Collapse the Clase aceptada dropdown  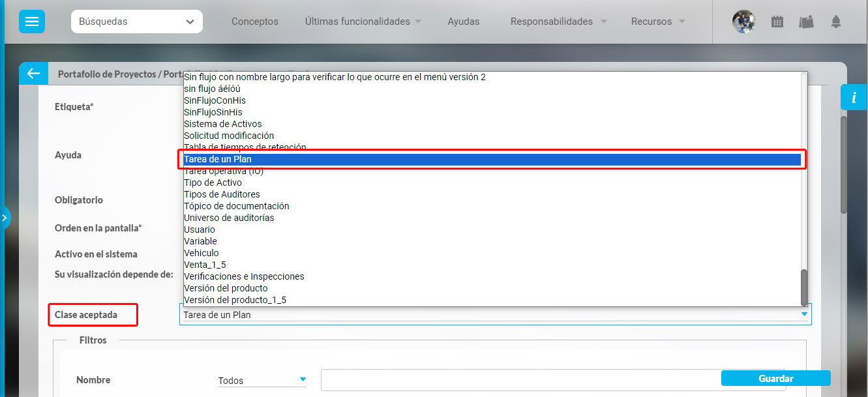pyautogui.click(x=805, y=314)
